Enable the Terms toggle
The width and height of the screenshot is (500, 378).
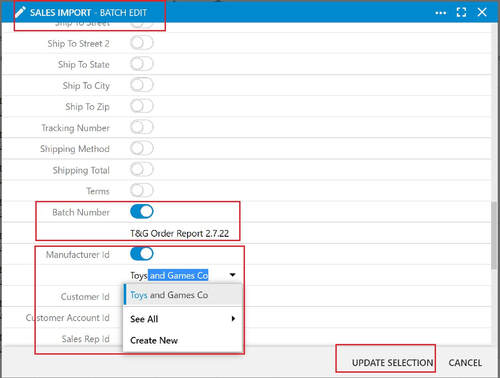pos(142,191)
